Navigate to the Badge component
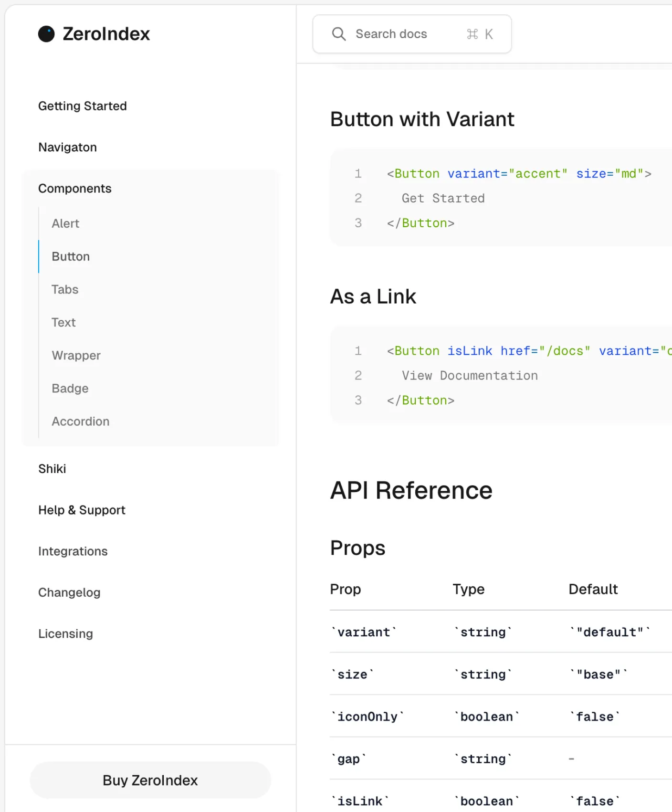672x812 pixels. pos(70,389)
